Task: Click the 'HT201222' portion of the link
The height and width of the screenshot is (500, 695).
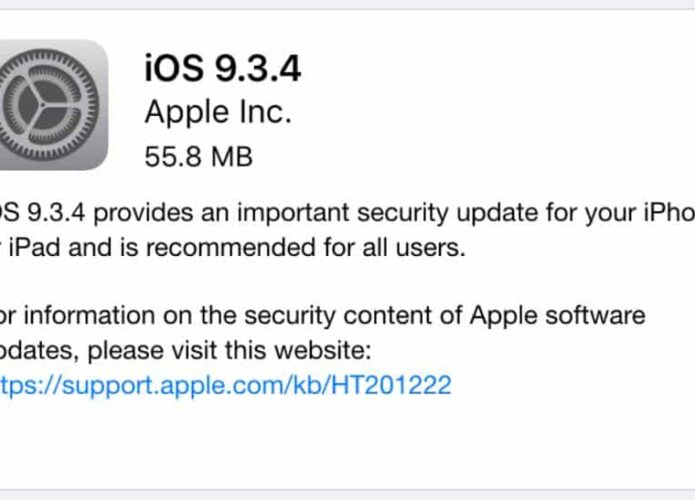Action: 391,384
